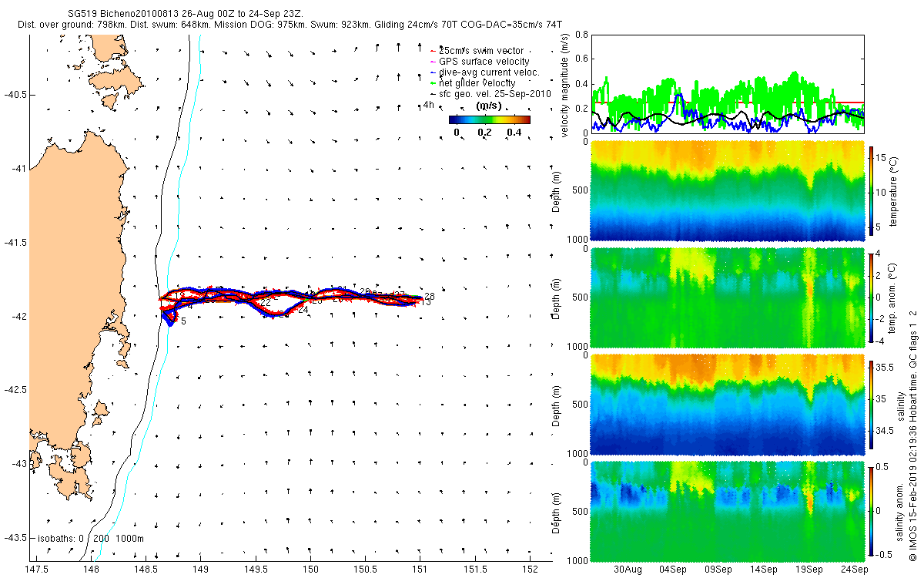Click the 147.5 longitude tick label
Viewport: 924px width, 578px height.
pyautogui.click(x=37, y=569)
